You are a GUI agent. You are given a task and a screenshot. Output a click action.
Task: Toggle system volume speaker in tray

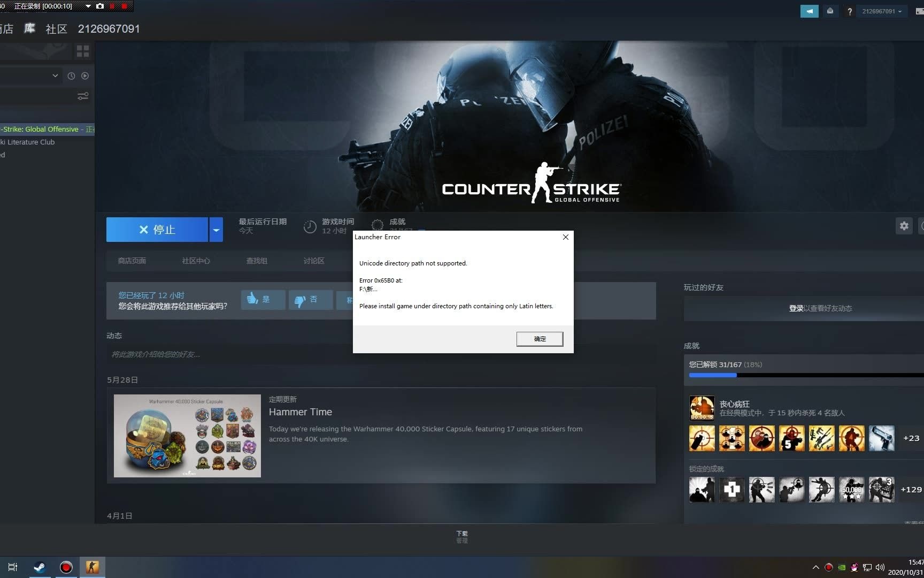tap(880, 567)
